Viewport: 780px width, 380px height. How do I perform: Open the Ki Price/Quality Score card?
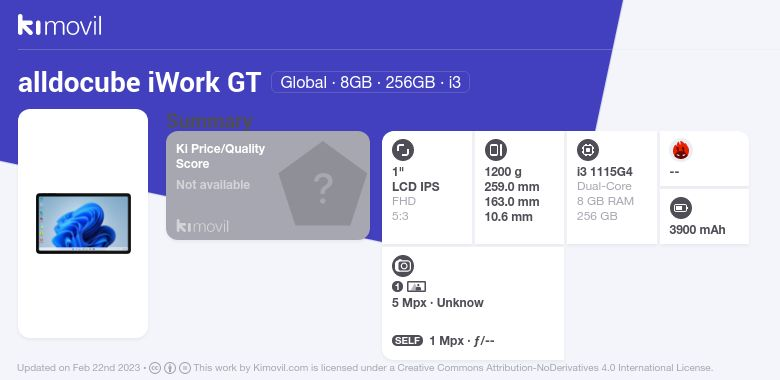coord(268,185)
